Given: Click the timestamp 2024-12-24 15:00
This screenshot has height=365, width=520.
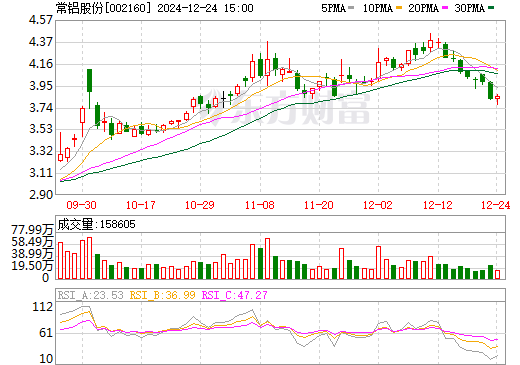Looking at the screenshot, I should (205, 8).
